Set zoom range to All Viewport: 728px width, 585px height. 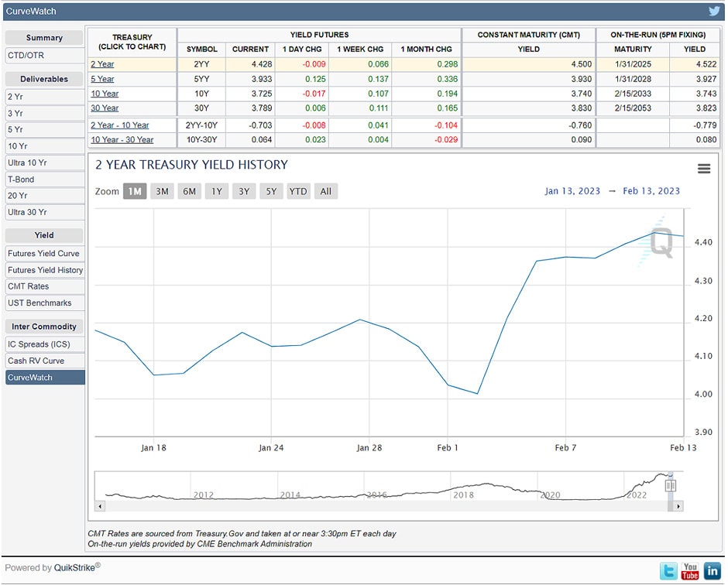325,191
